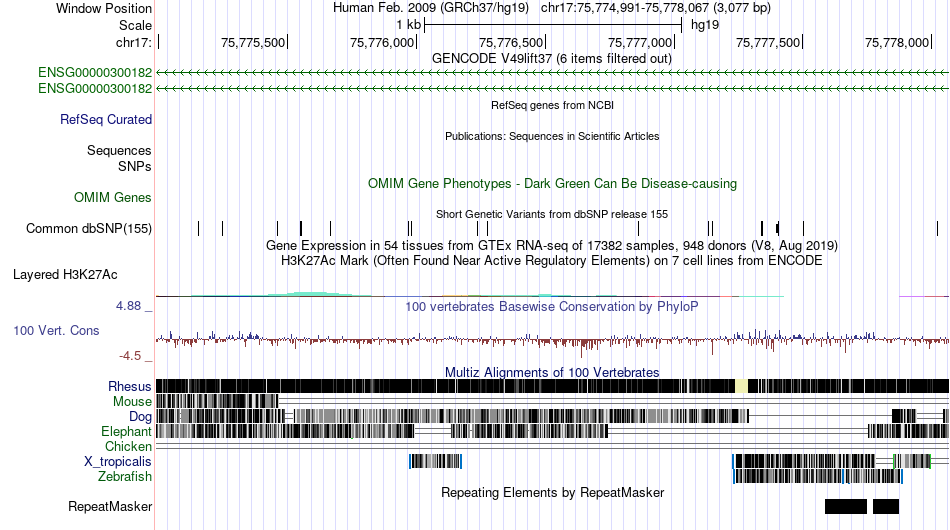Click the 1 kb scale bar label
950x530 pixels.
(408, 25)
